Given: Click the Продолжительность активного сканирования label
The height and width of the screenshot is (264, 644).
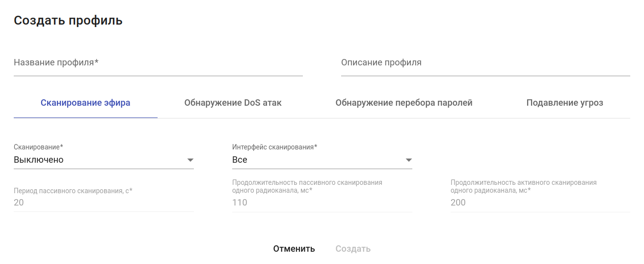Looking at the screenshot, I should coord(523,186).
